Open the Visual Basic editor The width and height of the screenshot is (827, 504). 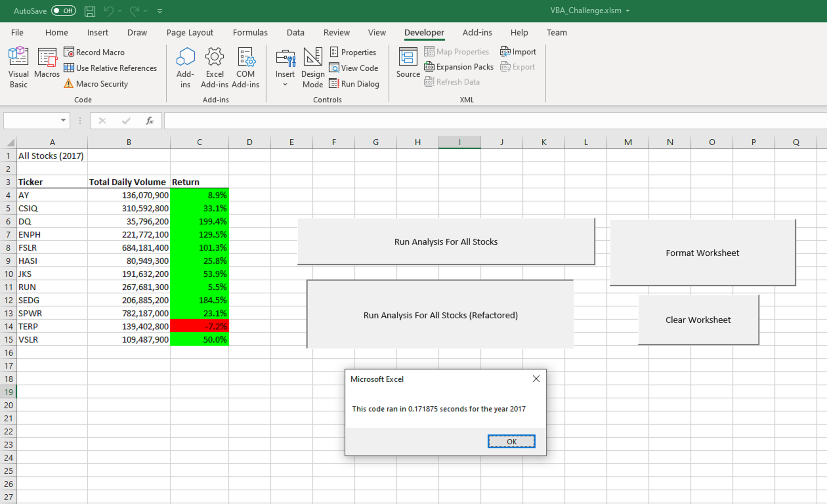pos(18,67)
